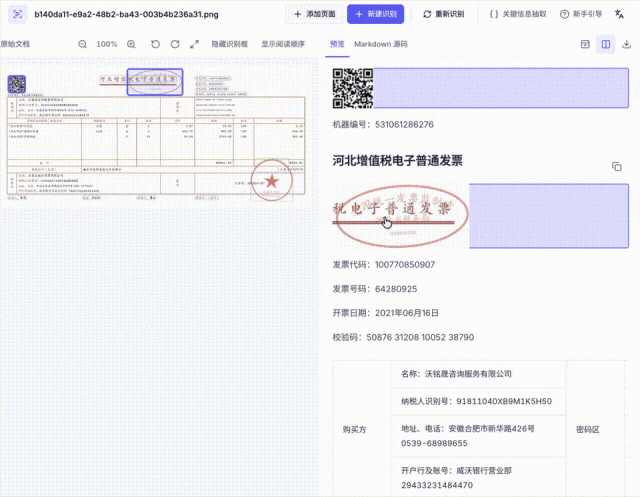Zoom in the original document
Screen dimensions: 640x497
(x=131, y=44)
